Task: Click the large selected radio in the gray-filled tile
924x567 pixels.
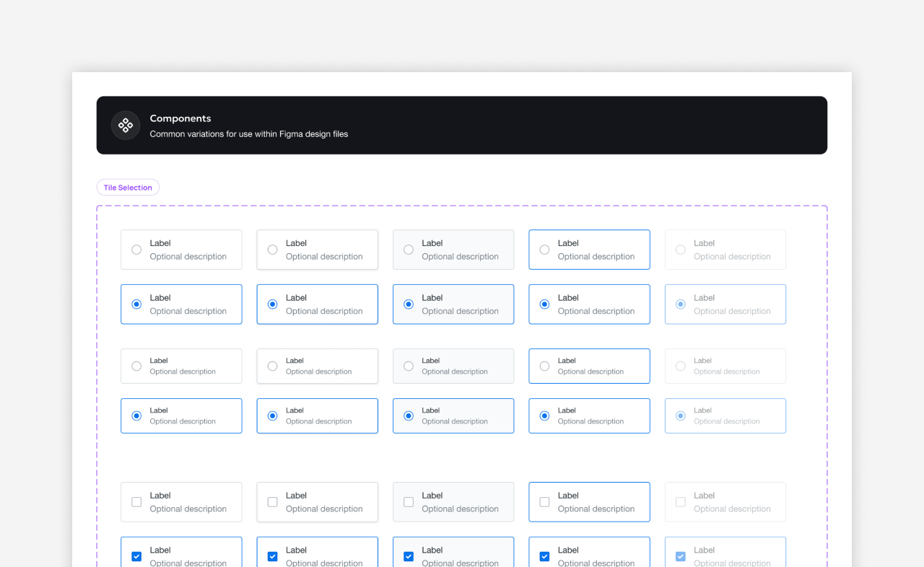Action: 409,304
